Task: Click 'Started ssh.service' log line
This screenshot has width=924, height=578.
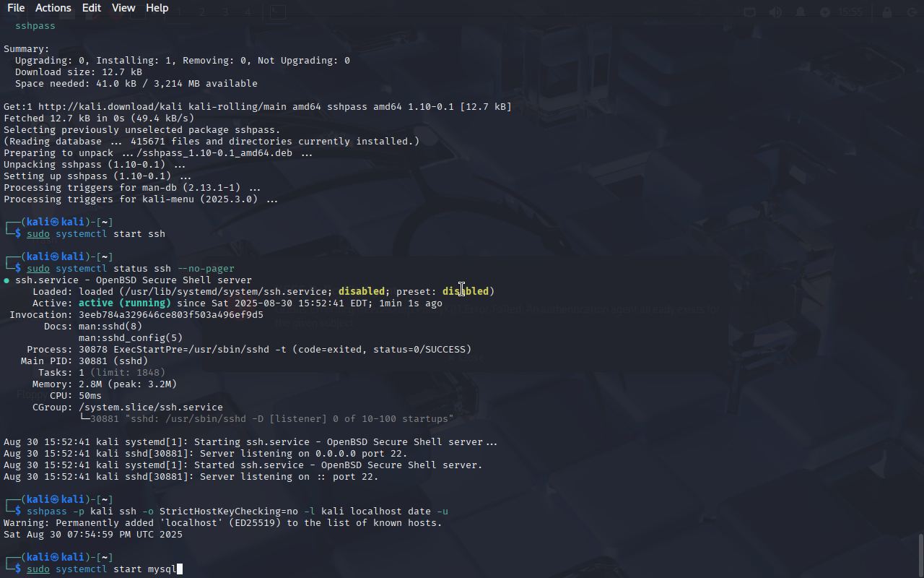Action: point(243,465)
